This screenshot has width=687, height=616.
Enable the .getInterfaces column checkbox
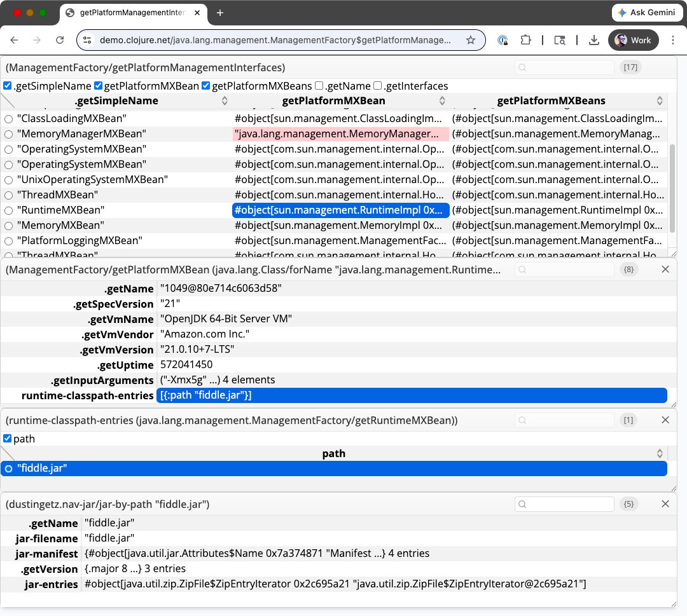click(x=378, y=85)
